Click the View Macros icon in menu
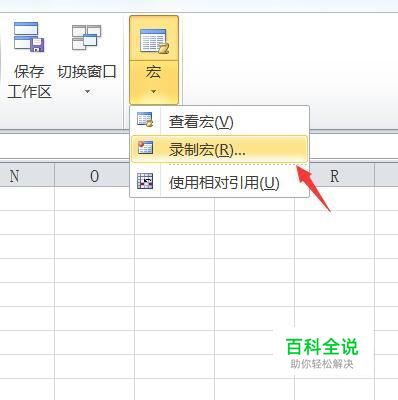Screen dimensions: 398x400 tap(145, 120)
